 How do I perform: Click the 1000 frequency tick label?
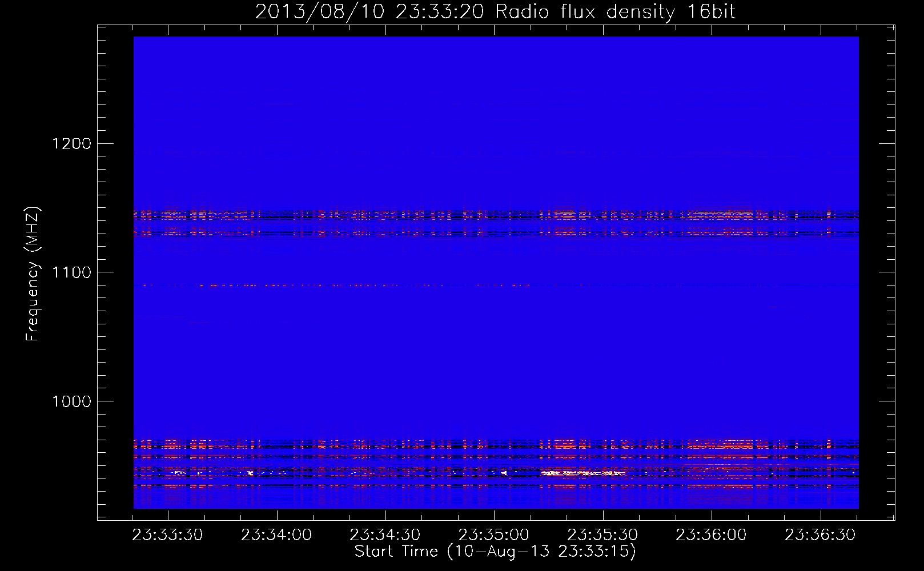[71, 401]
